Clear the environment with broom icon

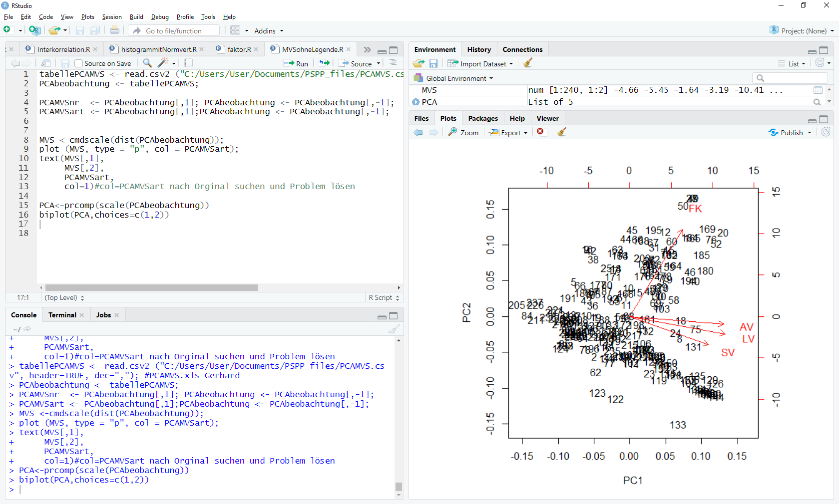[x=528, y=63]
